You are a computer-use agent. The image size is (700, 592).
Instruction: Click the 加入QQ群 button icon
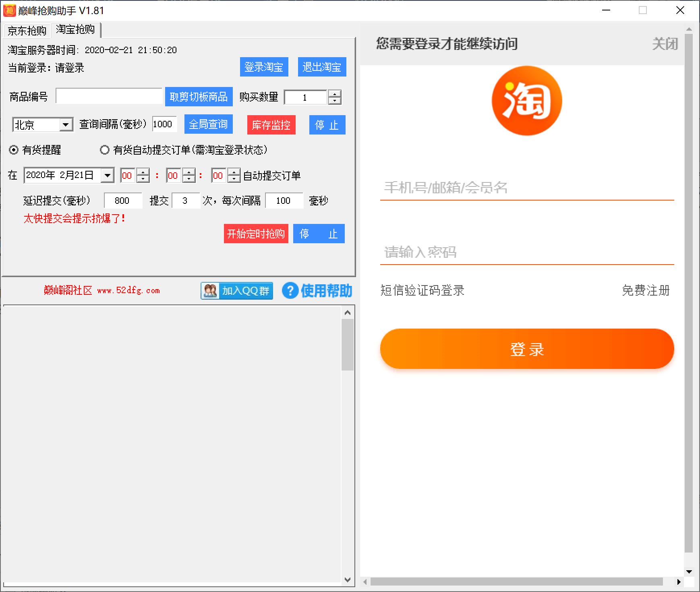click(x=237, y=291)
